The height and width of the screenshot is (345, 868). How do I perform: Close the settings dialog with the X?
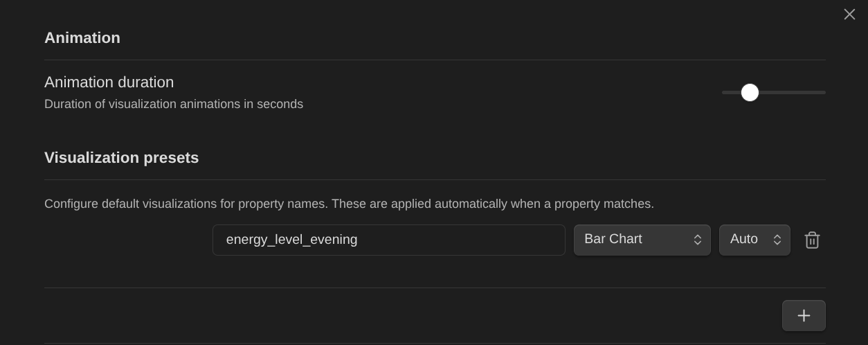[849, 15]
